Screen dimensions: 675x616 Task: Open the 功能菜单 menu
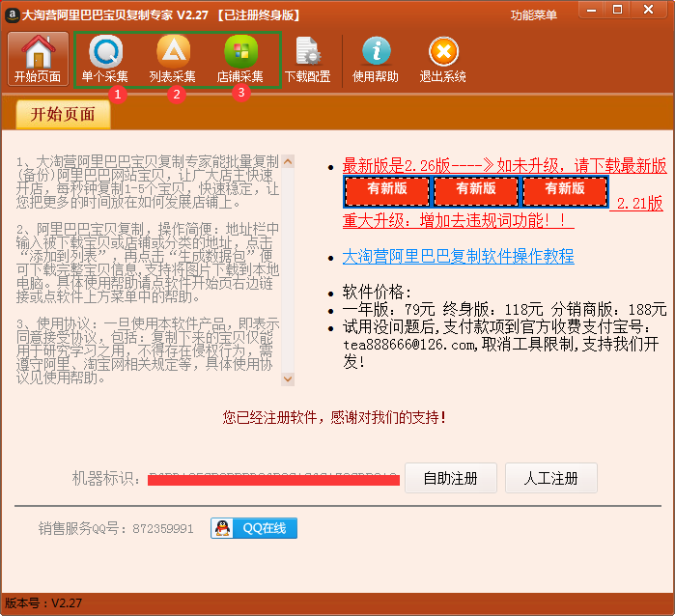click(534, 15)
